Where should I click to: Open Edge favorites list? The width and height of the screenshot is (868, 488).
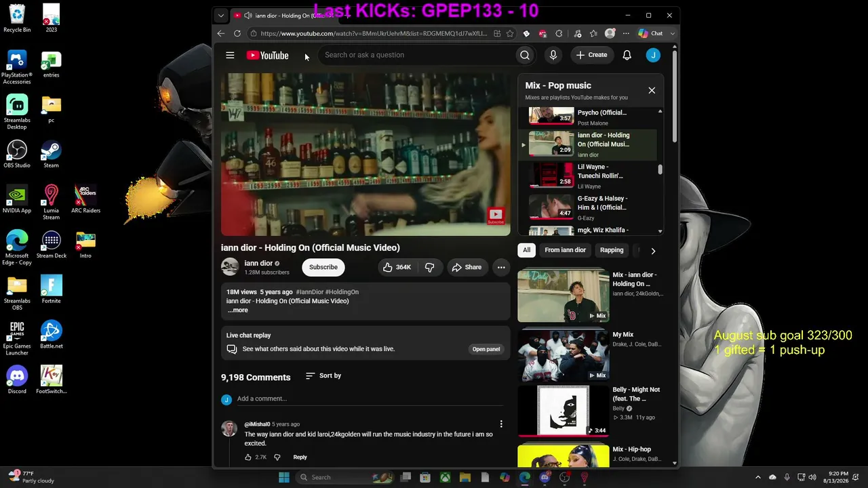[x=593, y=33]
